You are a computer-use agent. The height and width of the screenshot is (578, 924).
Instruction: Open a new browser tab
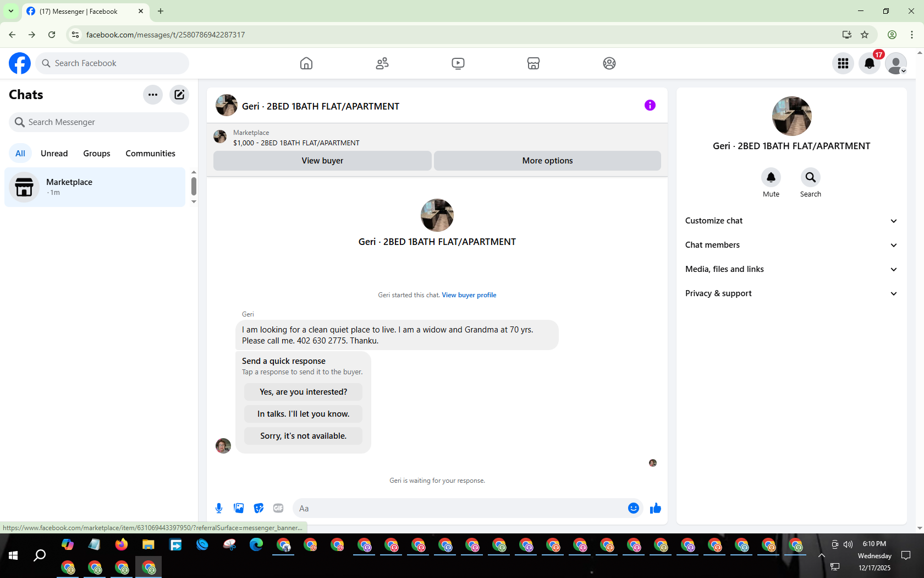(x=161, y=11)
